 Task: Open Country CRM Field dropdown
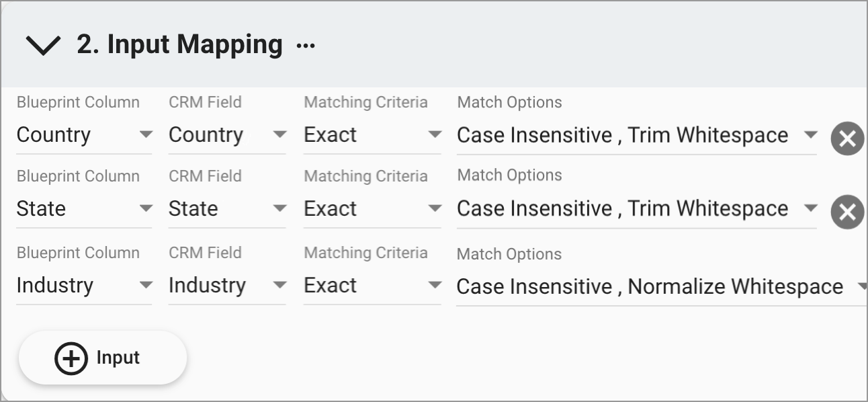(x=227, y=135)
